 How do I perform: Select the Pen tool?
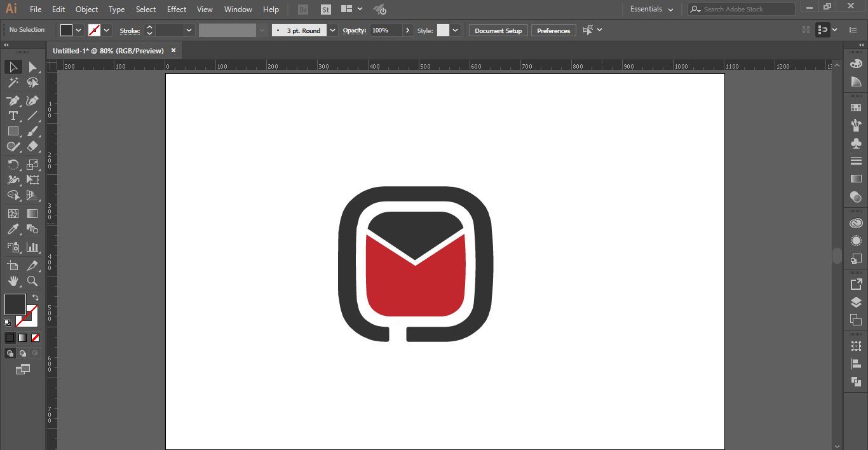tap(13, 100)
